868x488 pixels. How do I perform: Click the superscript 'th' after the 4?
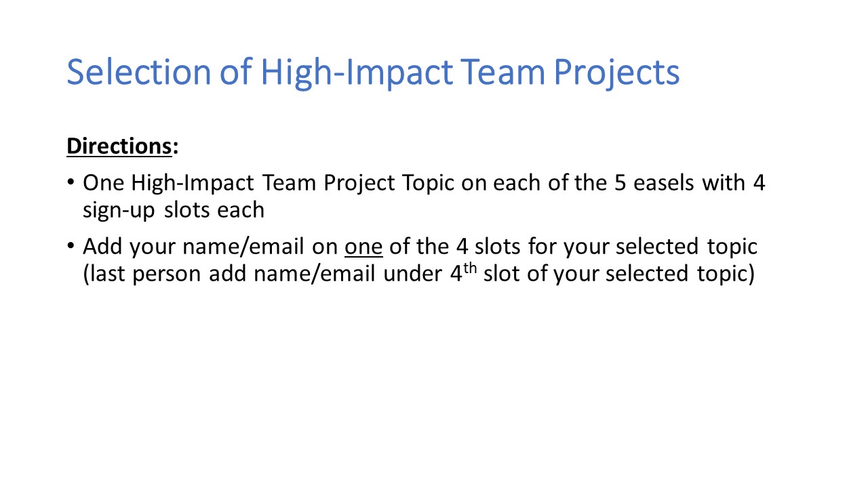click(471, 270)
